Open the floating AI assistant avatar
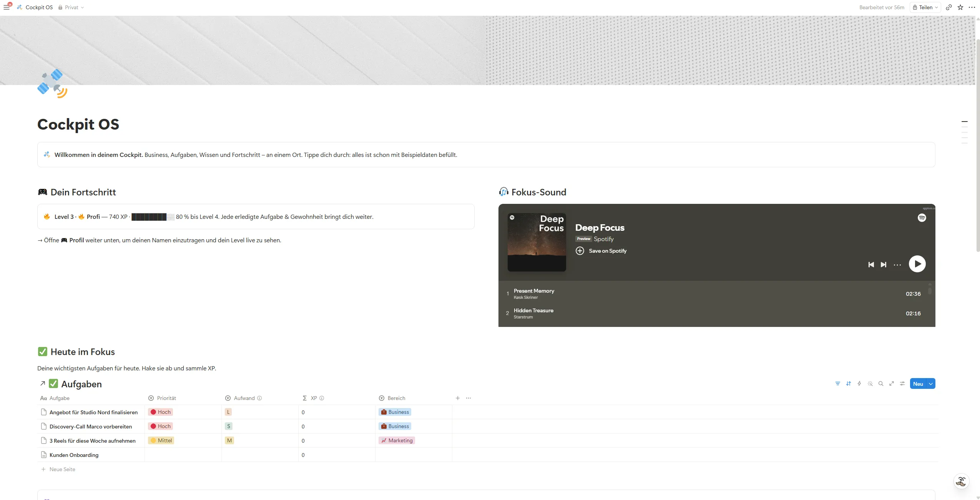The image size is (980, 500). tap(961, 481)
